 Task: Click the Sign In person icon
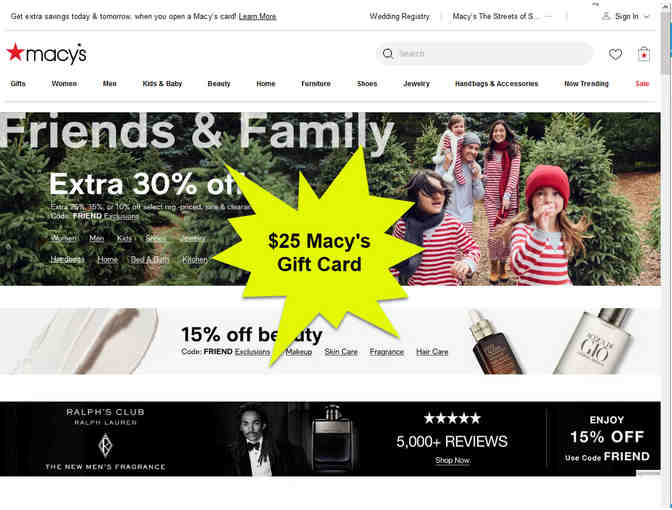[606, 16]
